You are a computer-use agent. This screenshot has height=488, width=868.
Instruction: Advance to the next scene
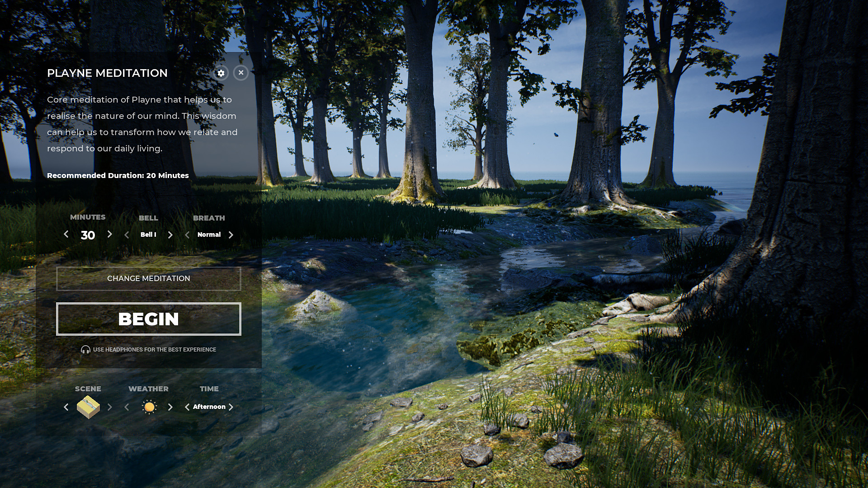(x=110, y=407)
